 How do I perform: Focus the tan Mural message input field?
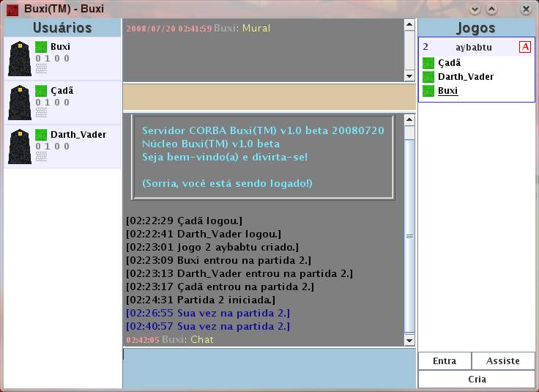269,97
